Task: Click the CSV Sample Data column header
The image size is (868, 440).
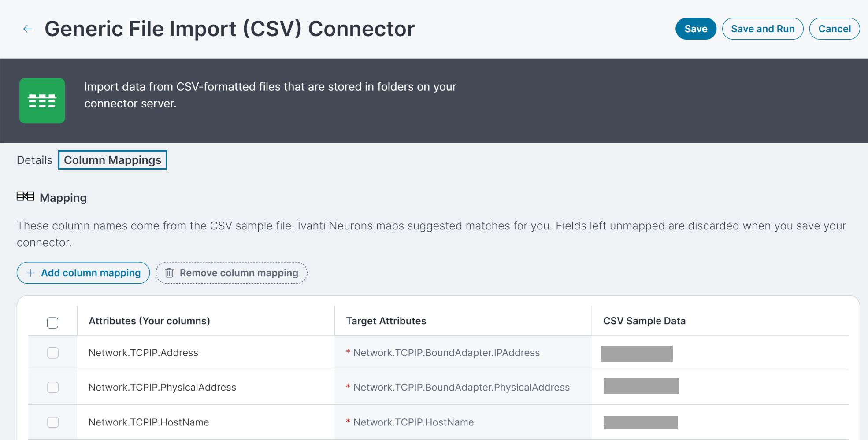Action: point(644,321)
